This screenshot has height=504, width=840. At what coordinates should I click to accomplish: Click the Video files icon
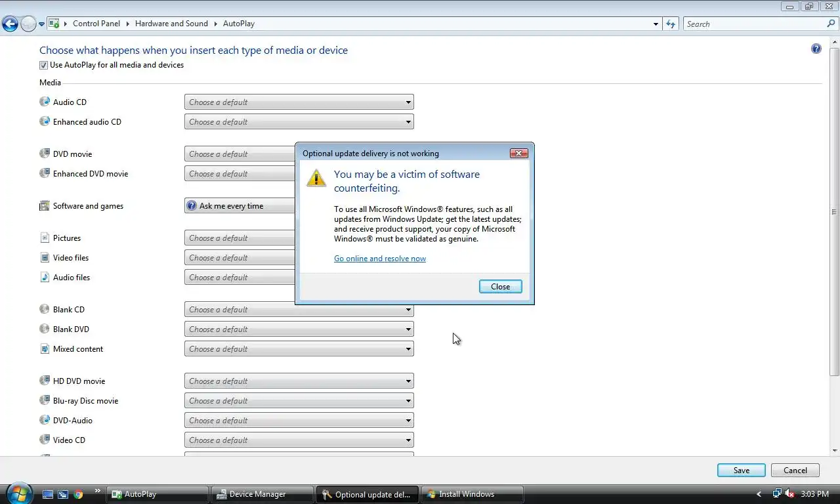coord(45,257)
